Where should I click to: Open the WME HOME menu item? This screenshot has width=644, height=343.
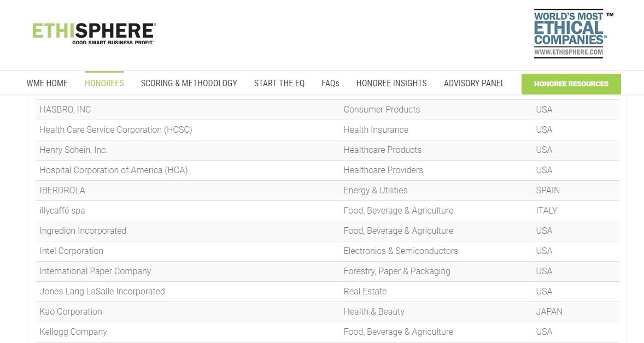(x=47, y=84)
